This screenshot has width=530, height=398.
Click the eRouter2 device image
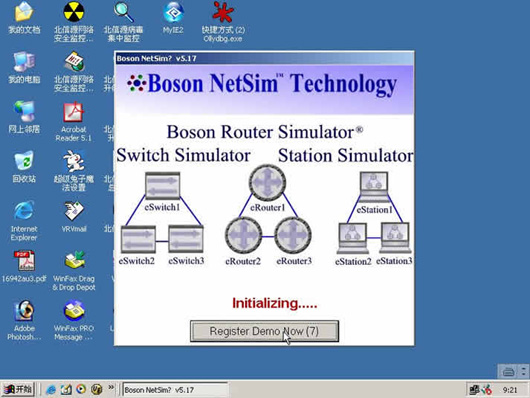click(243, 235)
